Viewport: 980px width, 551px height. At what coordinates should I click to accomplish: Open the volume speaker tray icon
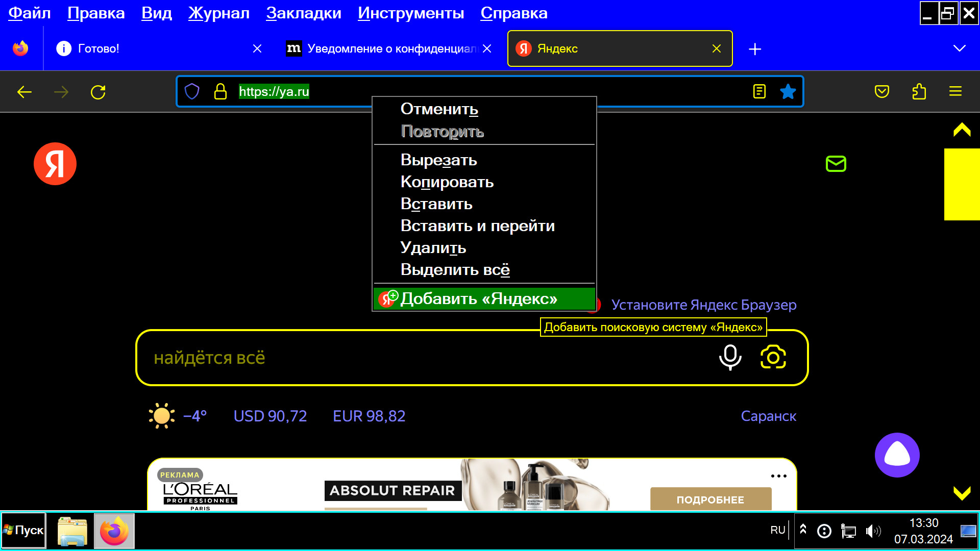click(873, 532)
